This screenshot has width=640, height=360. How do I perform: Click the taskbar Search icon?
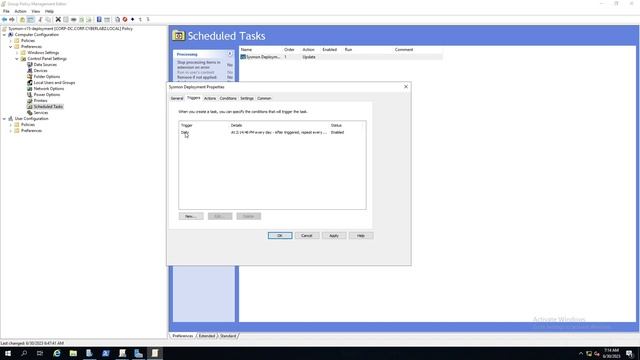coord(24,353)
